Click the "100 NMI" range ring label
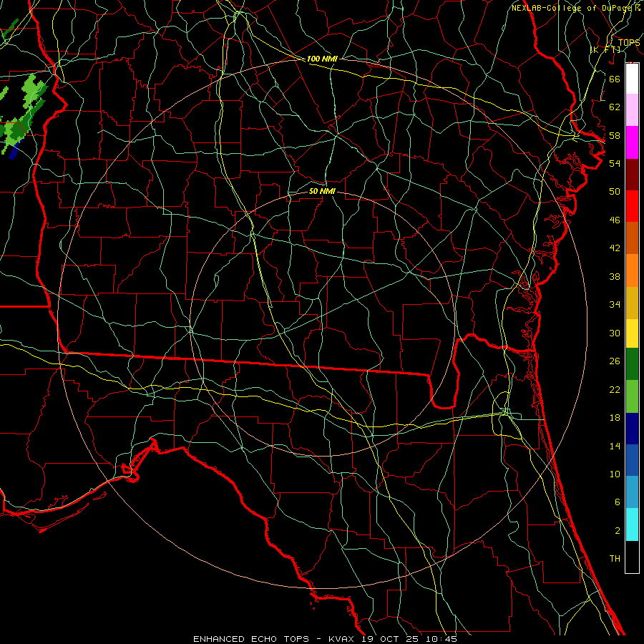The height and width of the screenshot is (644, 644). pos(322,59)
